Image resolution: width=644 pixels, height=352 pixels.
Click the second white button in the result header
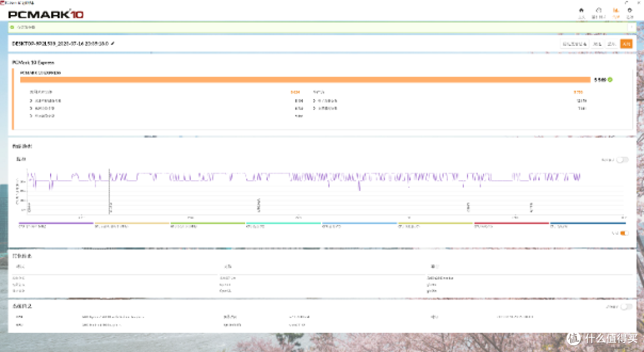[597, 44]
